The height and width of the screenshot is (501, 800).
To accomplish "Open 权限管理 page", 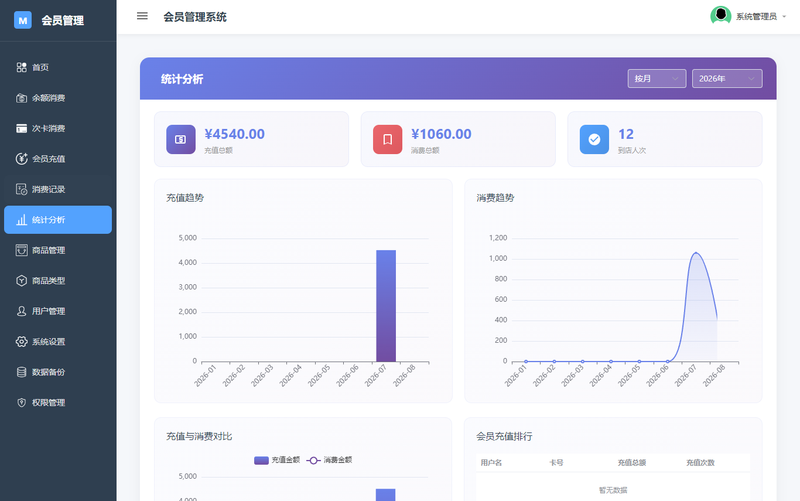I will tap(58, 403).
